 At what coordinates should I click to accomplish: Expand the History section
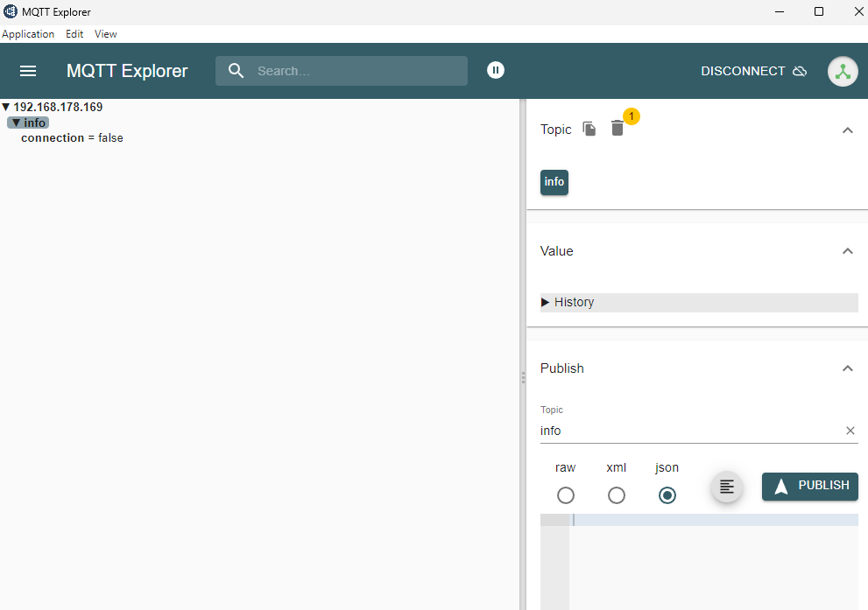point(699,302)
